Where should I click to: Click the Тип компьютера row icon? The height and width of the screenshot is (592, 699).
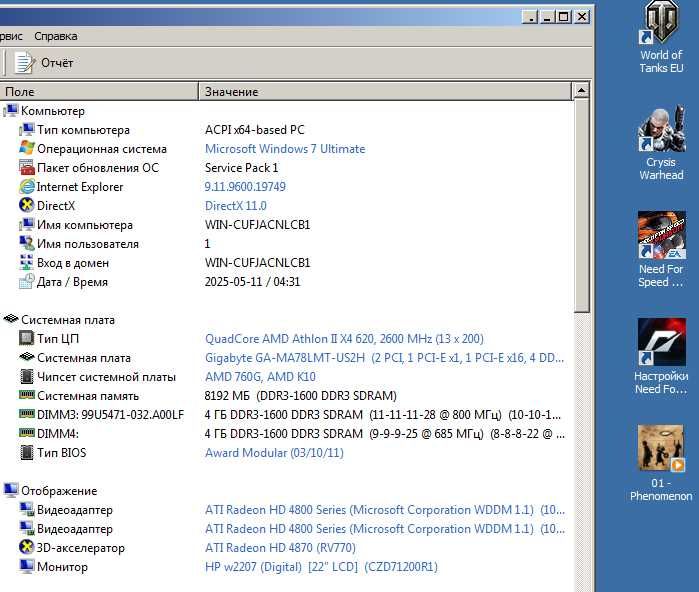27,130
